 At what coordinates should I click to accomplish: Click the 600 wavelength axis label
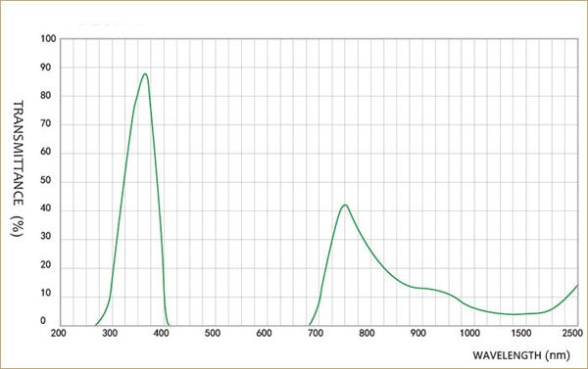click(264, 333)
